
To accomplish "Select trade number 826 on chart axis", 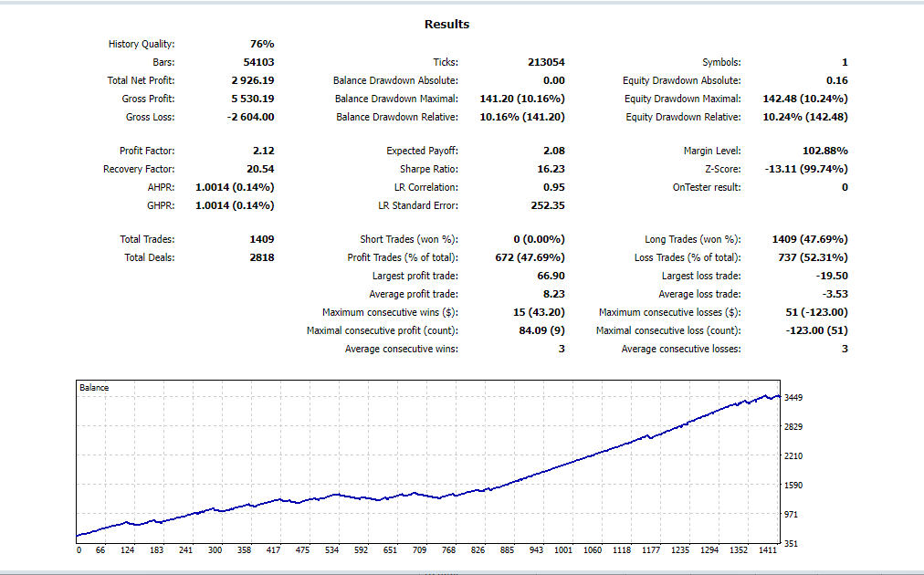I will point(478,550).
